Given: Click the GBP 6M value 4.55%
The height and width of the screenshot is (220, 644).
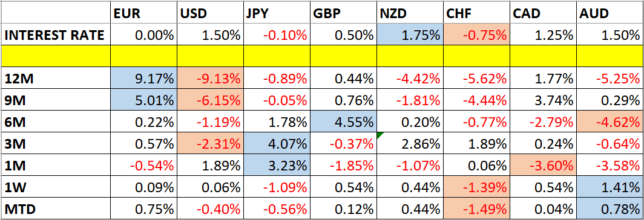Looking at the screenshot, I should pos(343,122).
